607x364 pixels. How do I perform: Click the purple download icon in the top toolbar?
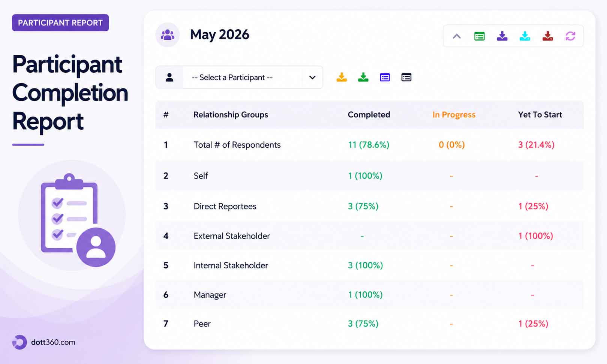coord(502,36)
